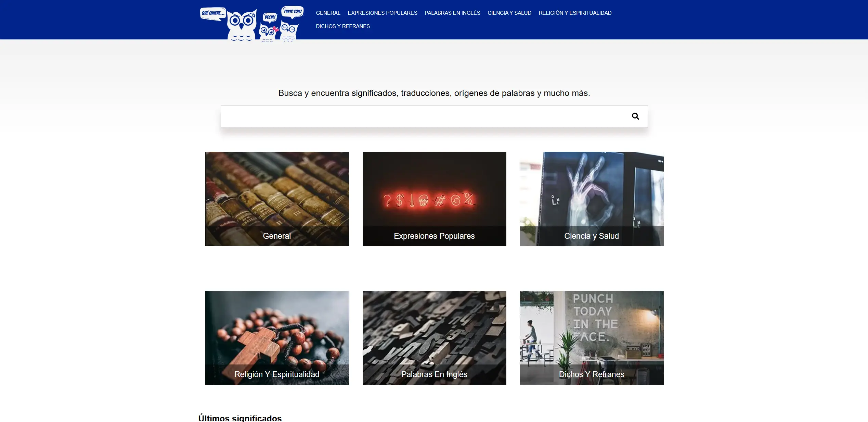
Task: Click the General card caption label
Action: coord(277,236)
